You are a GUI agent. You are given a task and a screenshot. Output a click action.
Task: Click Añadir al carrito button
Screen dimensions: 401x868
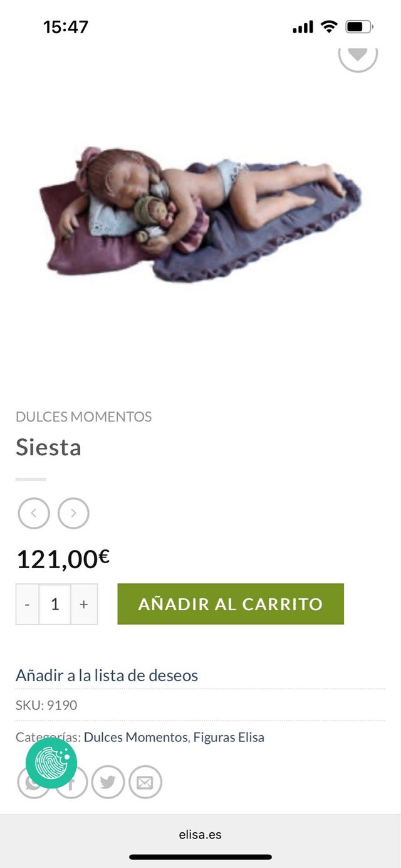231,604
